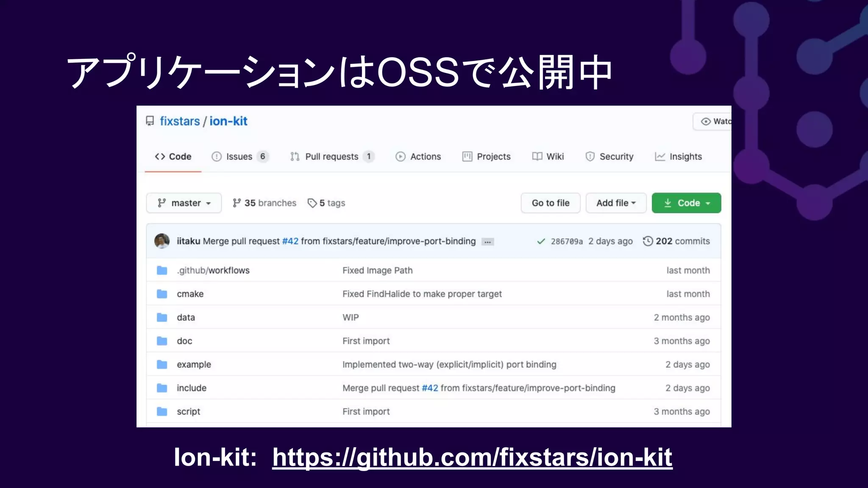Open the github.com/fixstars/ion-kit URL on slide
The image size is (868, 488).
[x=472, y=458]
